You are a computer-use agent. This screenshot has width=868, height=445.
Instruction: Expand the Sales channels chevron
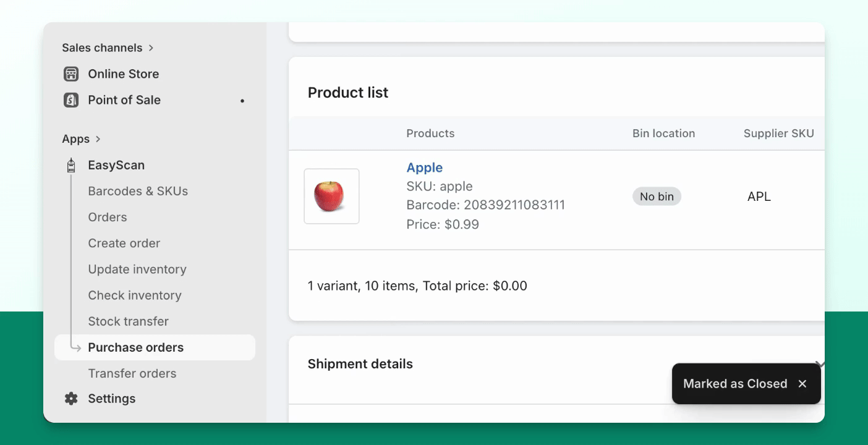151,48
